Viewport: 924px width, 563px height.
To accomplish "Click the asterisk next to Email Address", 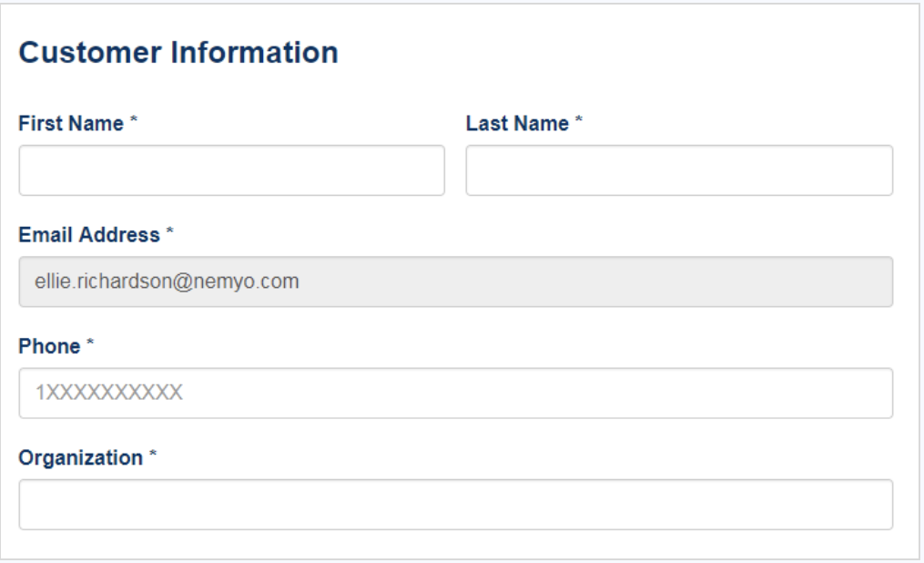I will 169,231.
